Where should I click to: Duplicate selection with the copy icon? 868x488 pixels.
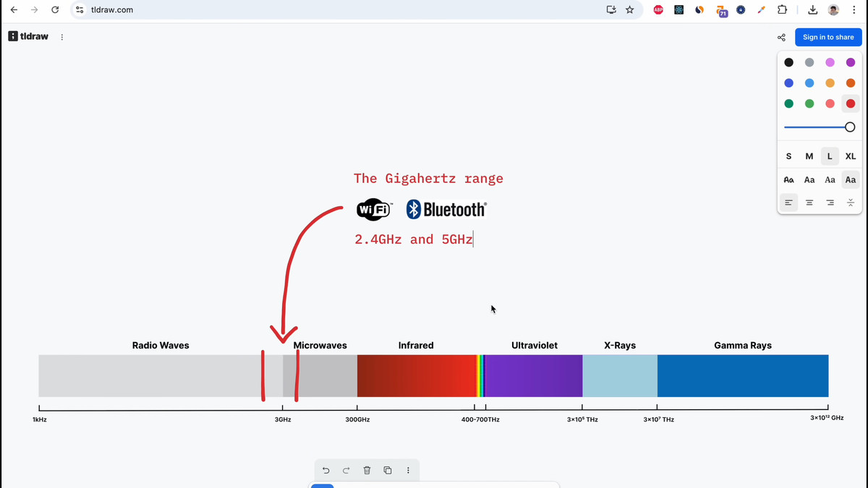pos(388,471)
